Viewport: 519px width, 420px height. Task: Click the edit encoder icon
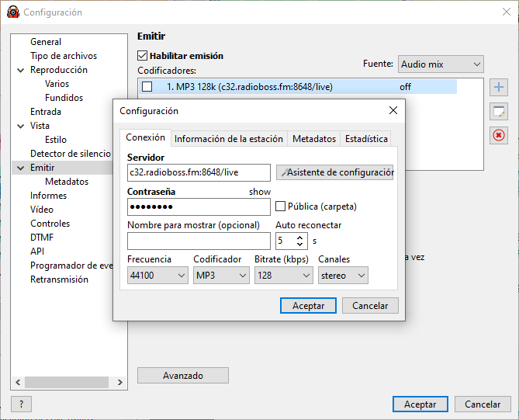point(499,112)
